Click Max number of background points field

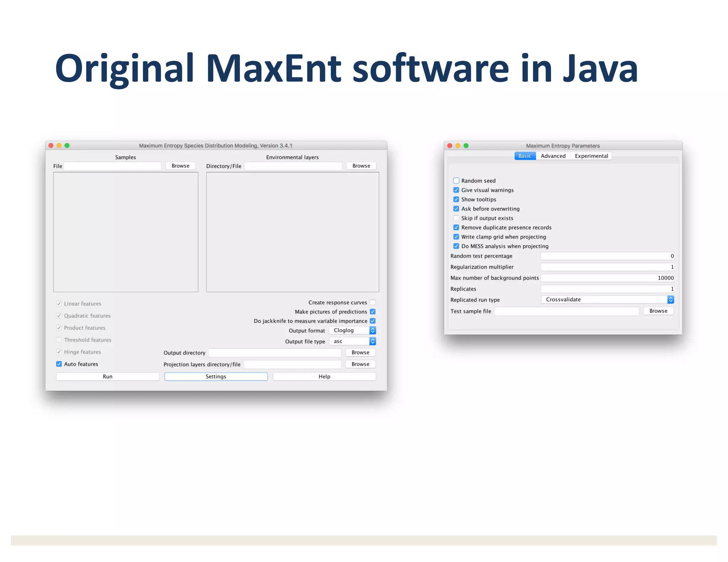coord(607,278)
